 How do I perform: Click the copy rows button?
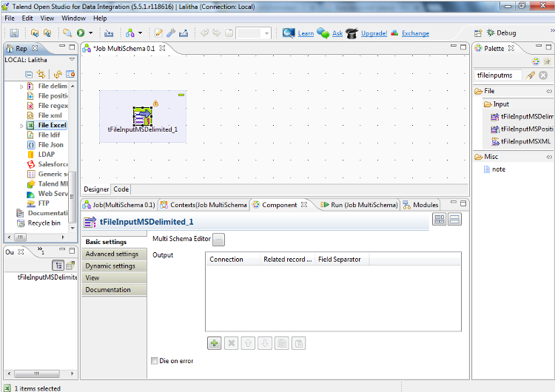click(x=282, y=343)
